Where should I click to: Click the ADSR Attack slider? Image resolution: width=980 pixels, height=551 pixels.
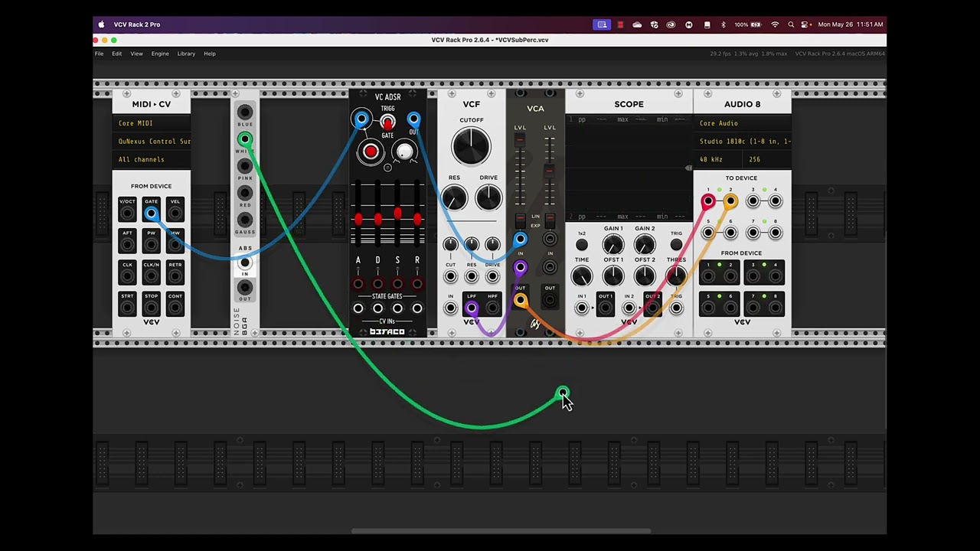coord(358,218)
